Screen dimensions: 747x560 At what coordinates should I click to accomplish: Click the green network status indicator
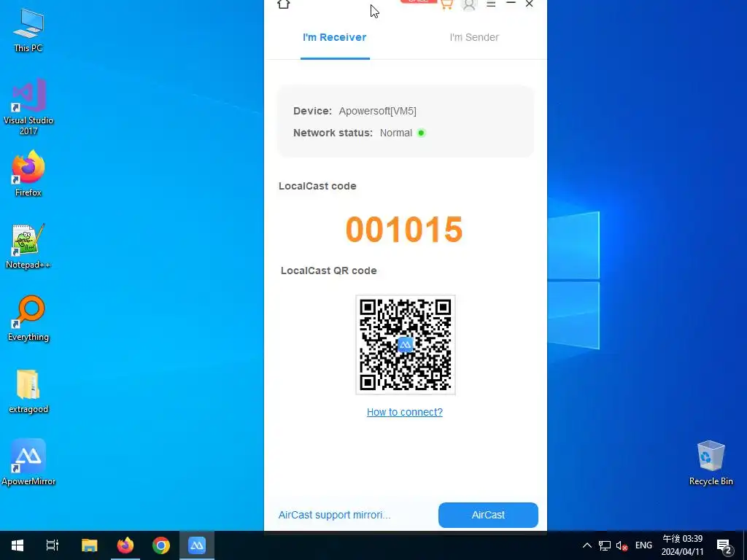[421, 133]
